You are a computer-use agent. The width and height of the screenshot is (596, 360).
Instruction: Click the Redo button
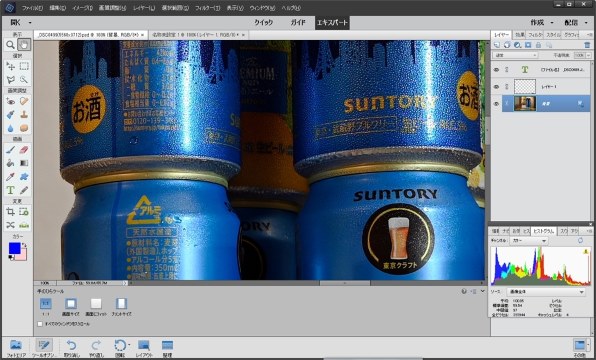point(96,348)
